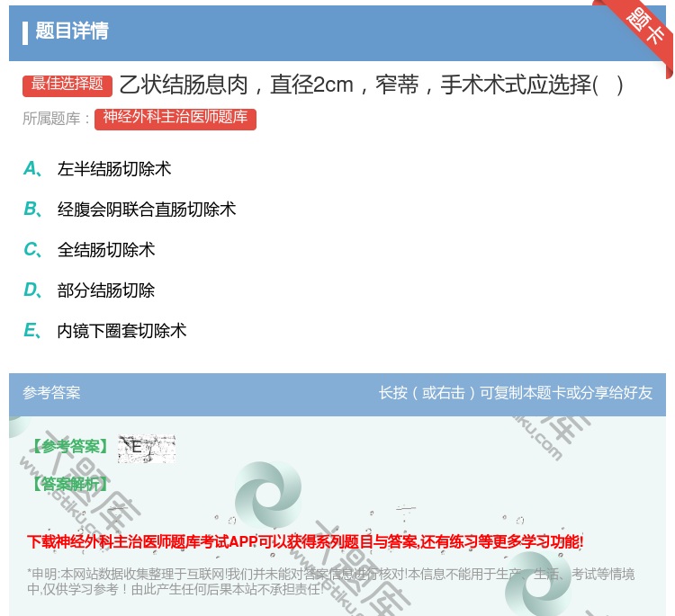Choose option B 经腹会阴联合直肠切除术
The image size is (675, 616).
pos(147,210)
